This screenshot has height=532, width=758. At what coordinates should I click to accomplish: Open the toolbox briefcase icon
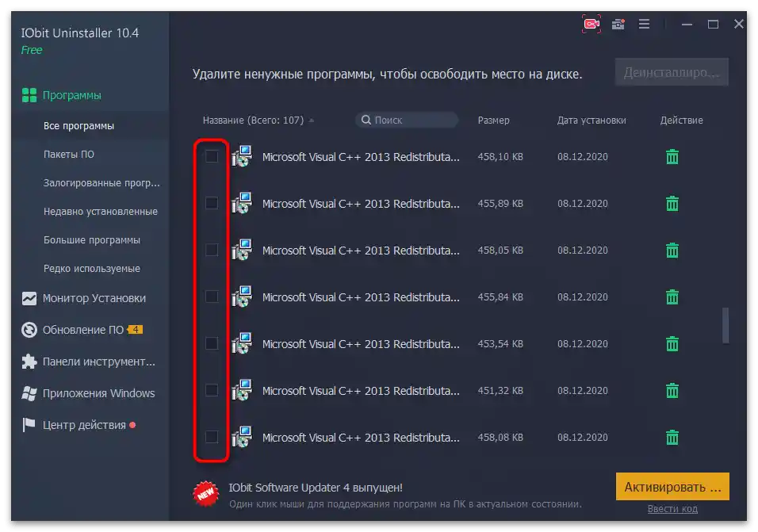click(x=618, y=24)
